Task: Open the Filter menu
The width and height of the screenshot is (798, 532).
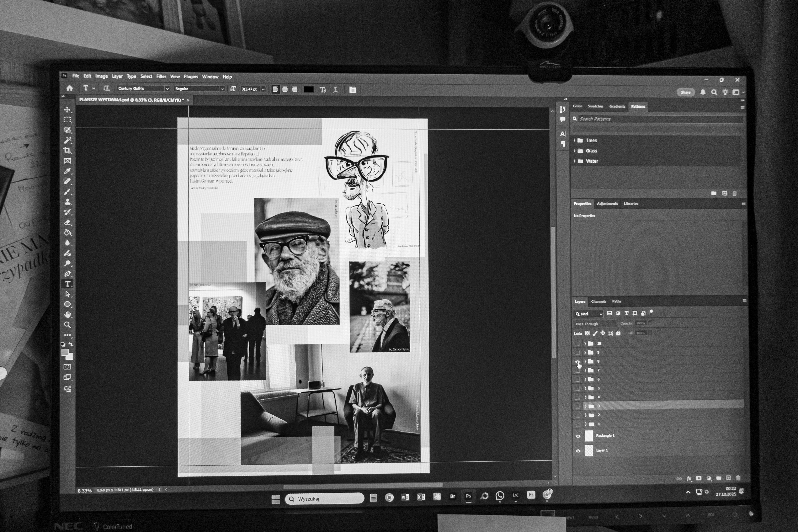Action: tap(161, 76)
